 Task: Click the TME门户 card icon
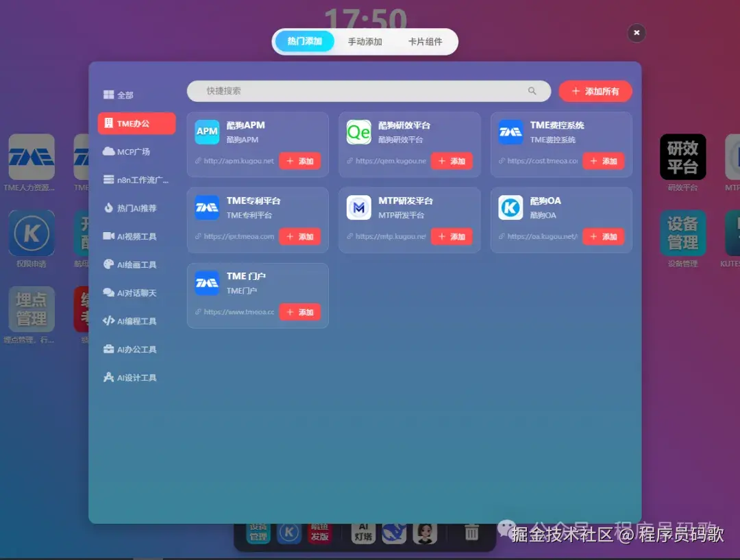click(207, 282)
